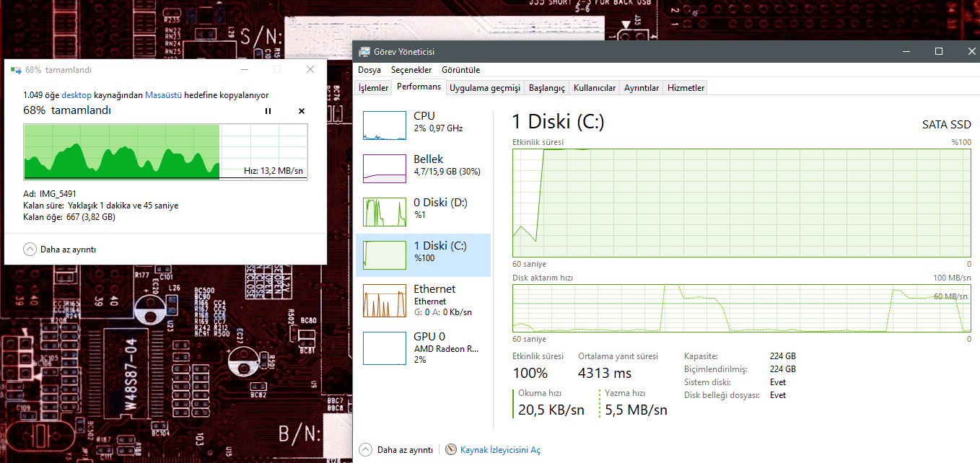Open the Seçenekler menu

tap(411, 70)
